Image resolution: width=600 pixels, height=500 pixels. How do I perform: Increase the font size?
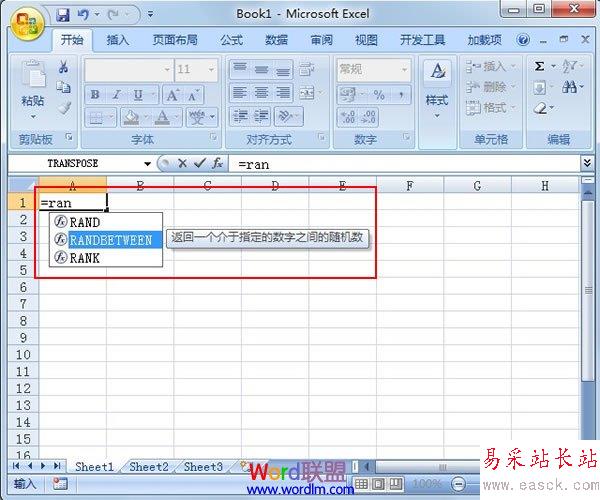pos(172,94)
